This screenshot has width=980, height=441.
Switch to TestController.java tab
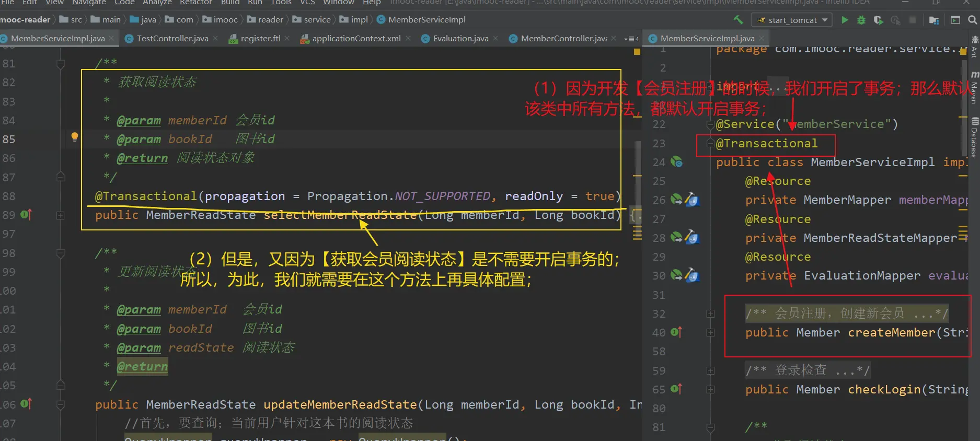tap(172, 39)
